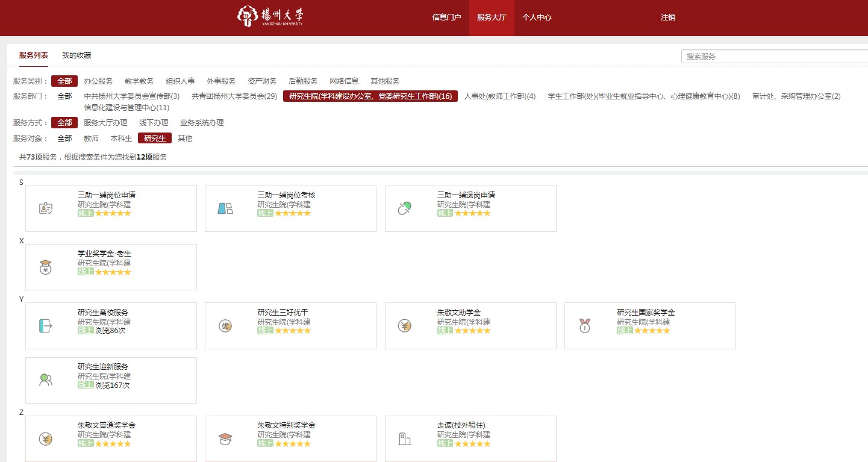Select the 学业奖学金-老生 graduation cap icon
Screen dimensions: 868x462
pos(45,267)
